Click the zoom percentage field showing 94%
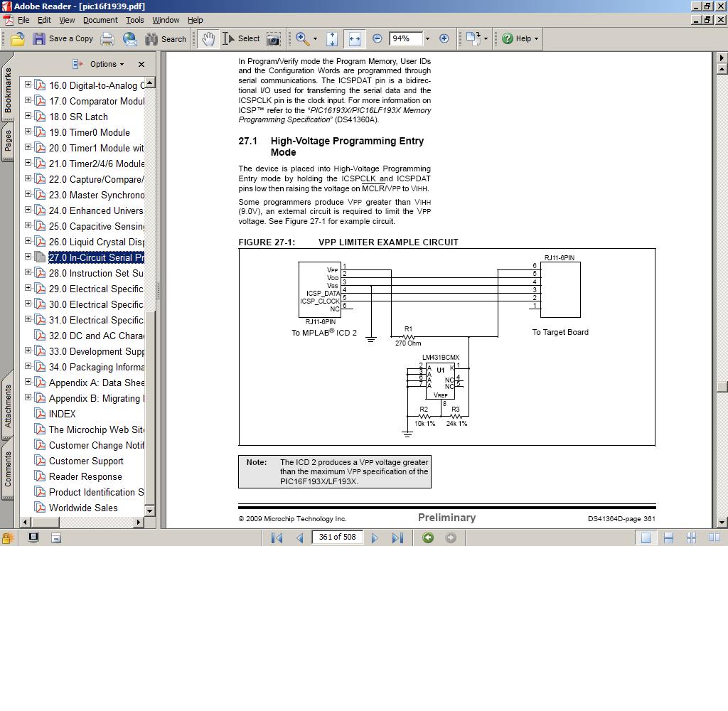The height and width of the screenshot is (711, 728). point(405,38)
